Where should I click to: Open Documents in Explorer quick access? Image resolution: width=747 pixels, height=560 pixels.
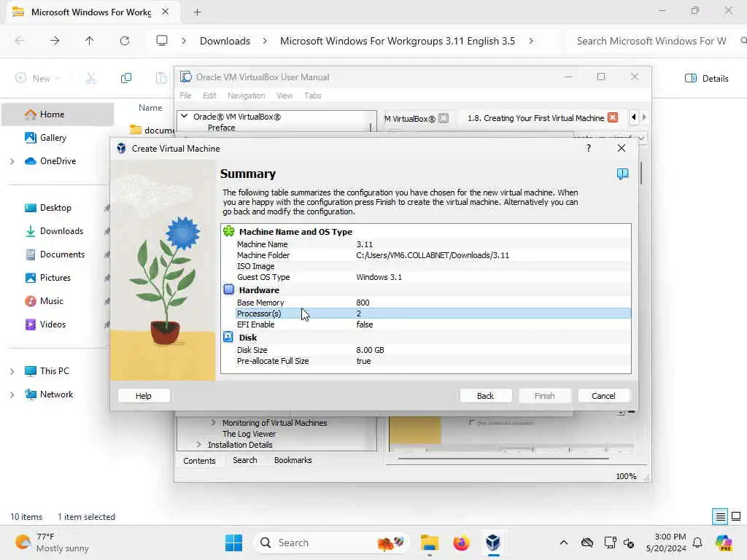[x=62, y=254]
